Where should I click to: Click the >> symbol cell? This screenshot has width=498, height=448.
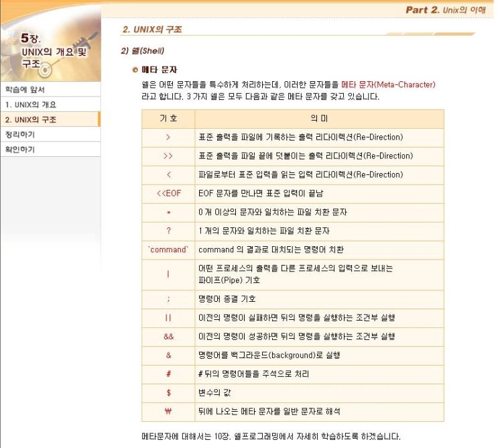168,156
